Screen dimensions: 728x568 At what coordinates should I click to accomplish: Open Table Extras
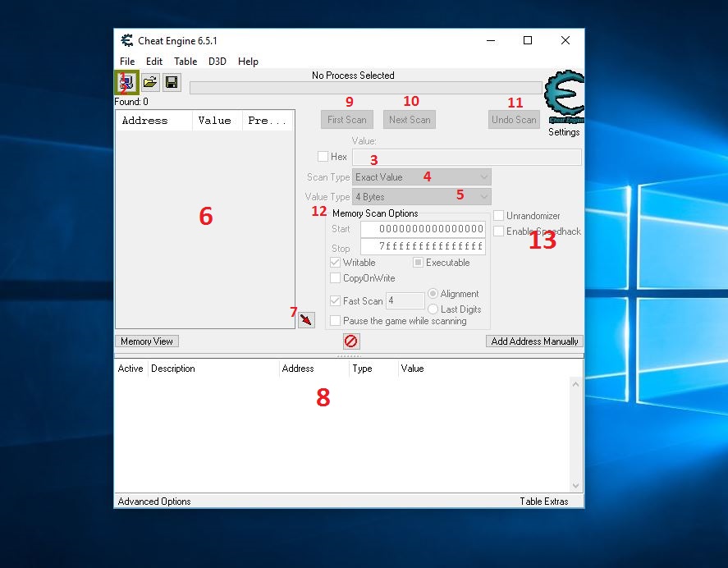point(543,502)
